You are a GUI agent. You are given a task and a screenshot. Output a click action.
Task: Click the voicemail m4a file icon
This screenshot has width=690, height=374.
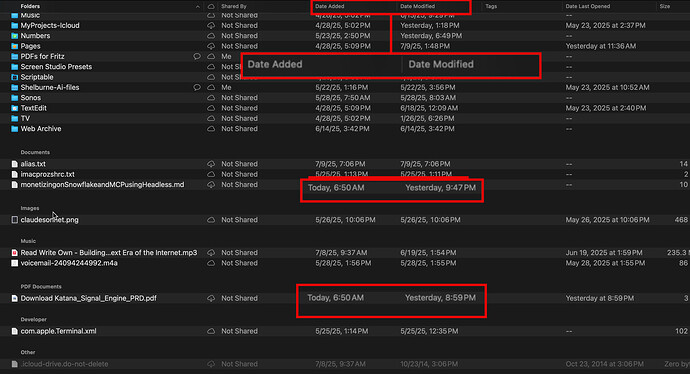click(x=15, y=263)
